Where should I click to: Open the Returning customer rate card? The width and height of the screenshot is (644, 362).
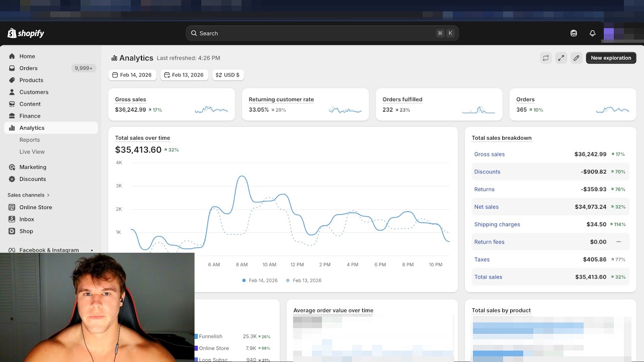tap(305, 105)
